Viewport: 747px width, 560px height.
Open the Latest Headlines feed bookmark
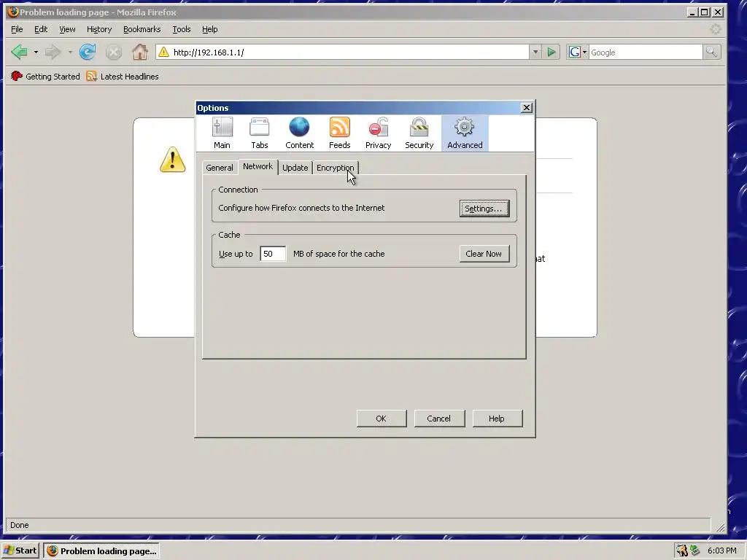[123, 76]
